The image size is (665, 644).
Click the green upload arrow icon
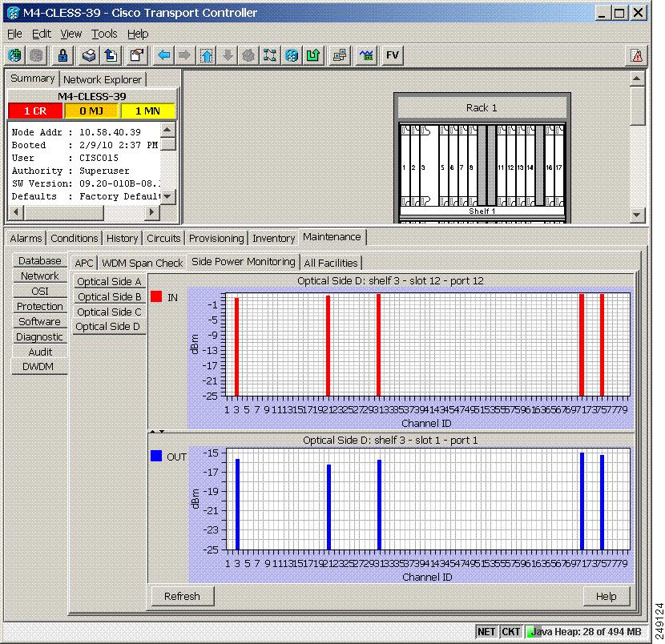(x=313, y=55)
